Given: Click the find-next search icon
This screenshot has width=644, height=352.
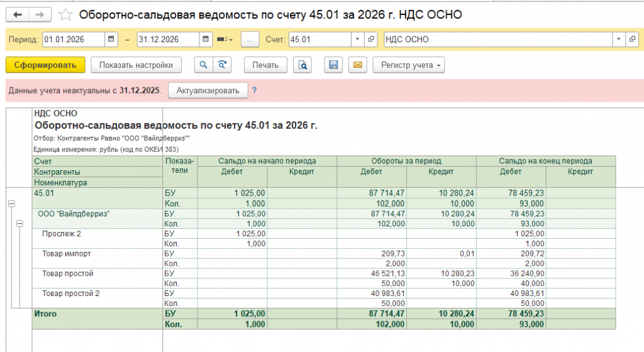Looking at the screenshot, I should [222, 65].
